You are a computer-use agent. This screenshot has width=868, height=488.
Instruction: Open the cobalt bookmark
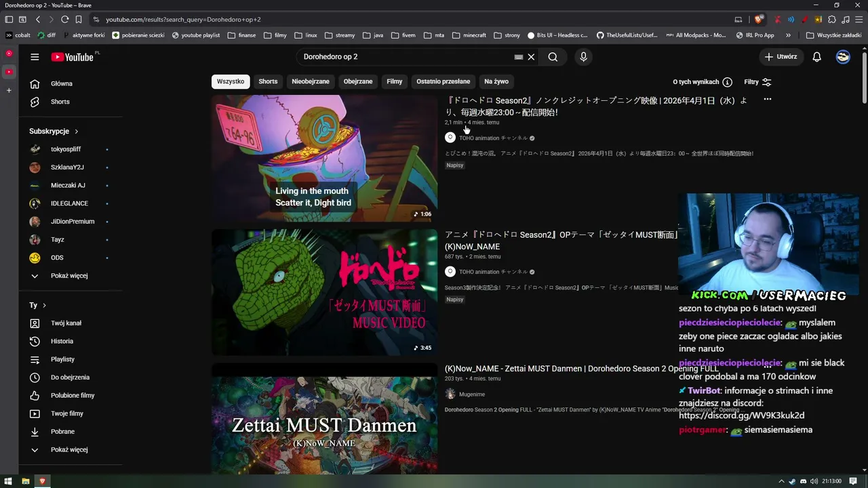click(x=18, y=35)
